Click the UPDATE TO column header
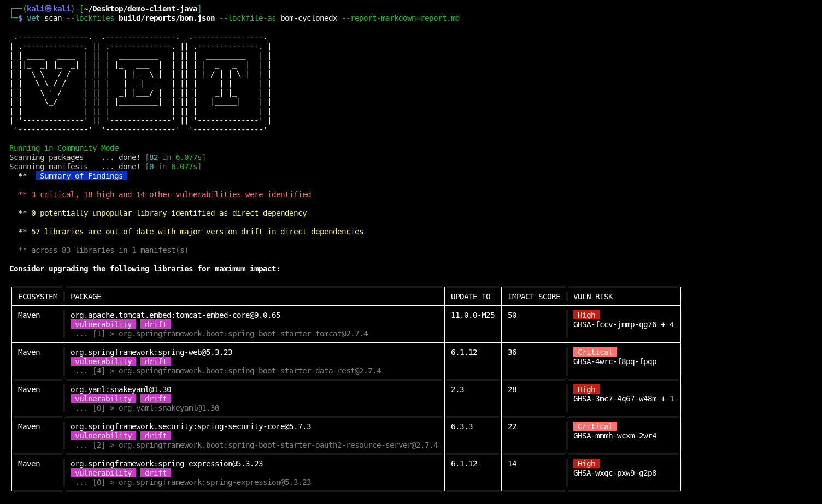Image resolution: width=822 pixels, height=504 pixels. point(470,297)
